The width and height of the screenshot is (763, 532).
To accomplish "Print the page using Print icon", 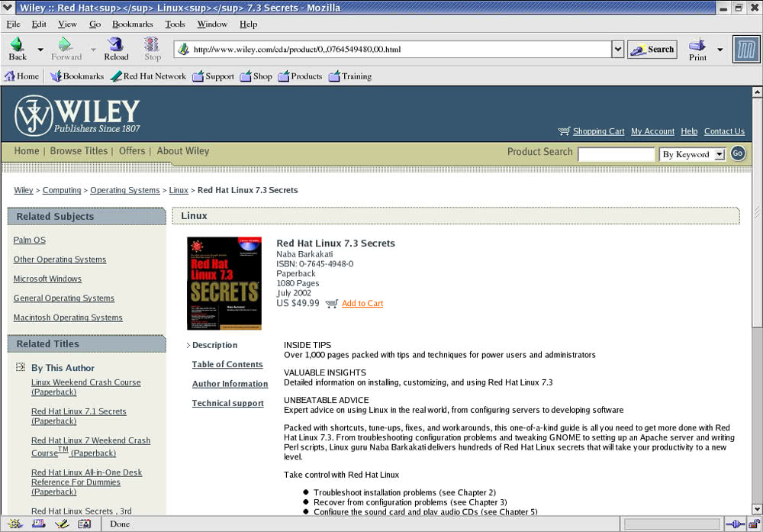I will 697,45.
